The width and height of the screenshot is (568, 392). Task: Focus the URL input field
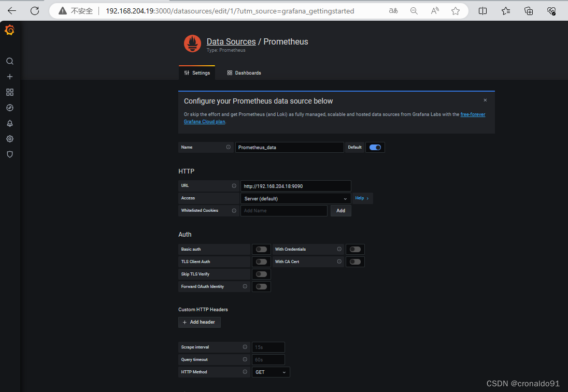295,186
